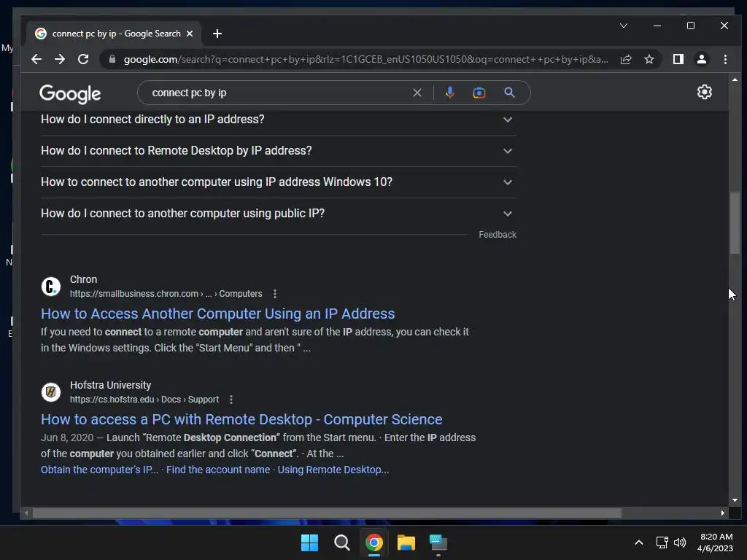Open remote desktop app in taskbar

[438, 542]
